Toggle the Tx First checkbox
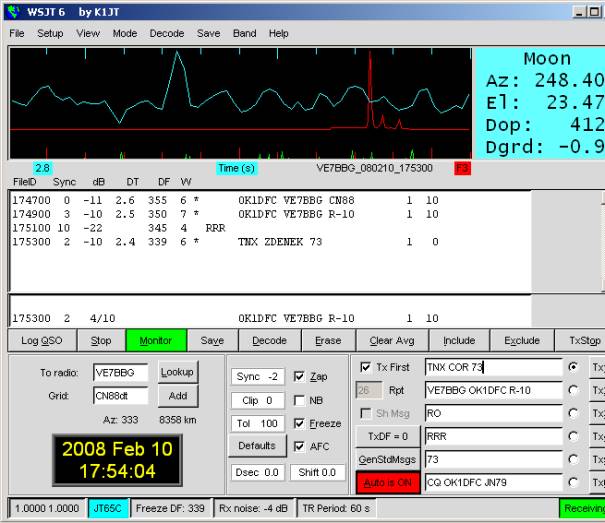This screenshot has height=523, width=605. tap(365, 367)
